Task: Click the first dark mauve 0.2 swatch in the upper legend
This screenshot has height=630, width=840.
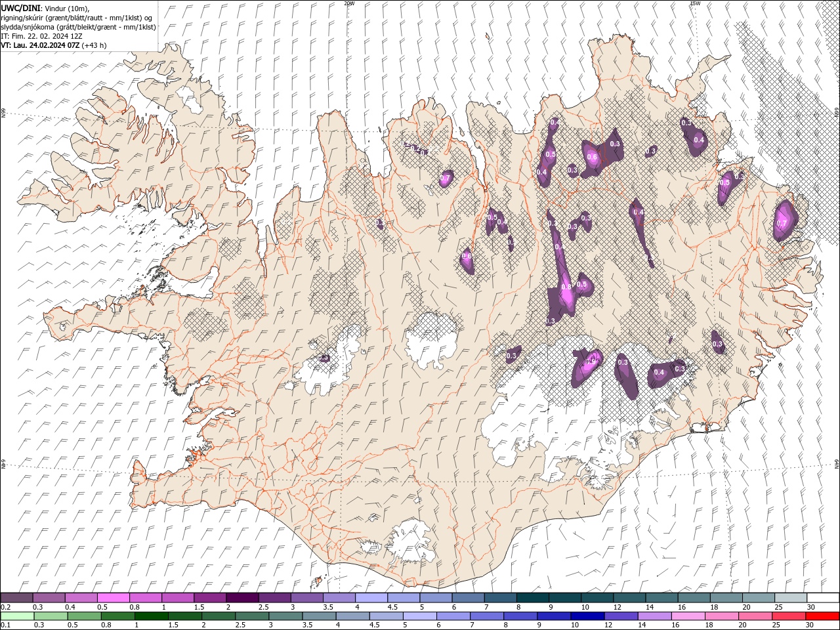Action: coord(16,598)
